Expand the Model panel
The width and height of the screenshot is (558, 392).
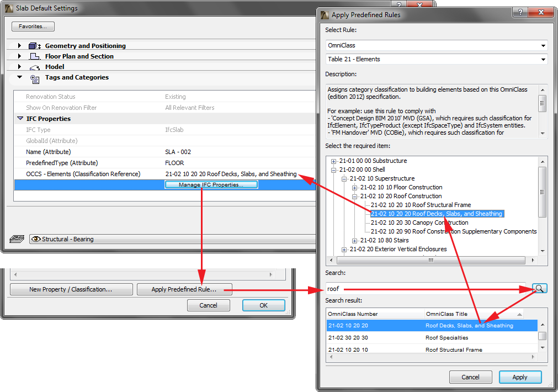pos(19,67)
